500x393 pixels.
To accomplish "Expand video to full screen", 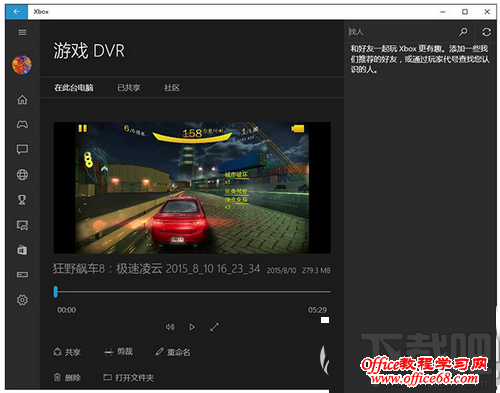I will pyautogui.click(x=214, y=327).
